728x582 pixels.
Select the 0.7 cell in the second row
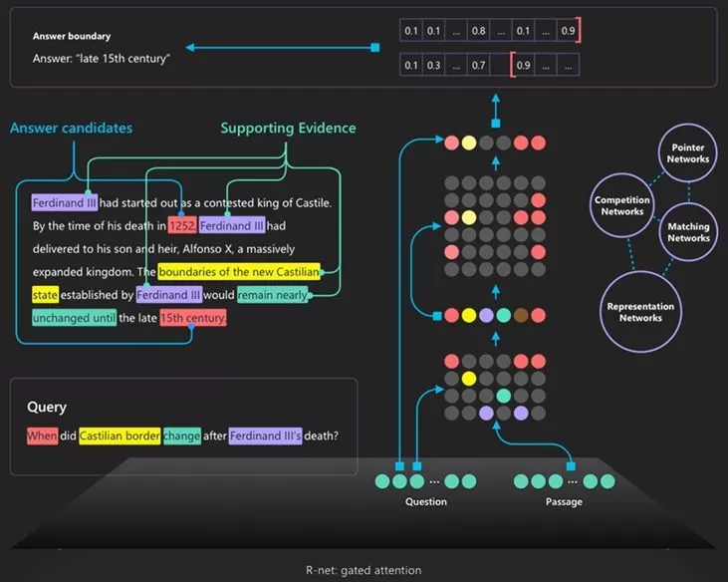pos(479,66)
